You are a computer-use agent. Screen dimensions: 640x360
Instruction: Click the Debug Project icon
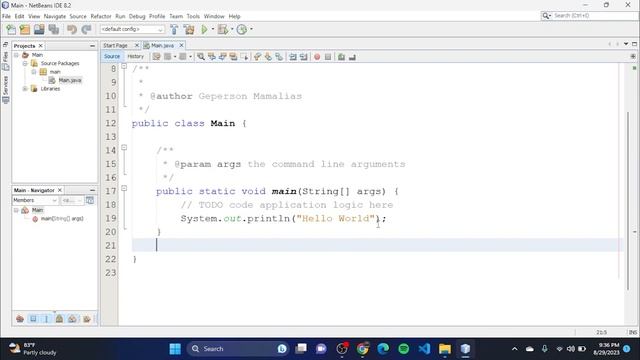click(x=223, y=29)
